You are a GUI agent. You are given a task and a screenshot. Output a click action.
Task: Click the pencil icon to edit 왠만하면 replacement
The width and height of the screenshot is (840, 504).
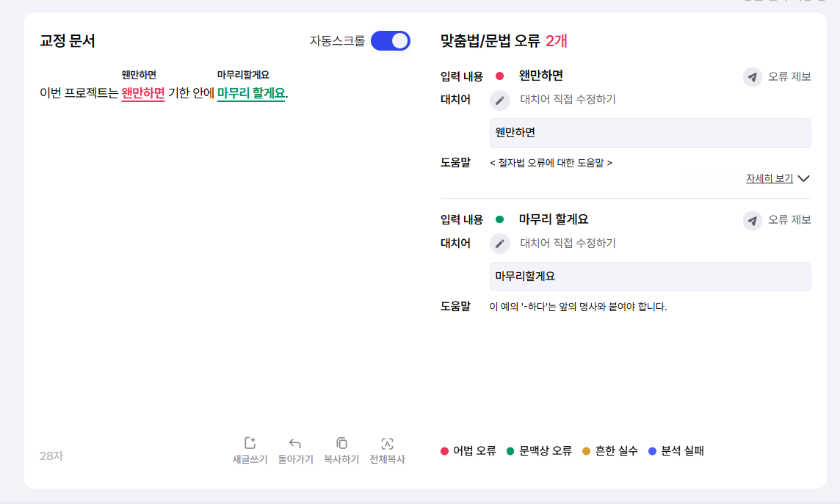(x=499, y=101)
